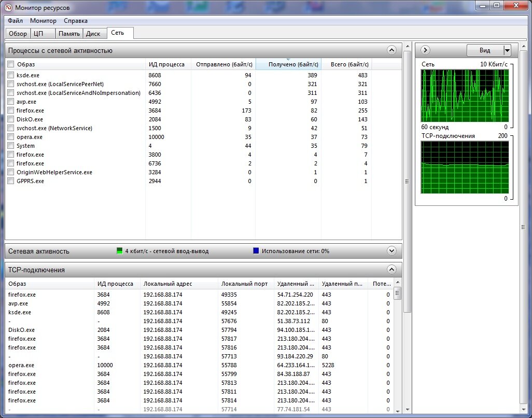The width and height of the screenshot is (532, 418).
Task: Click the TCP connections scrollbar thumb
Action: (398, 293)
